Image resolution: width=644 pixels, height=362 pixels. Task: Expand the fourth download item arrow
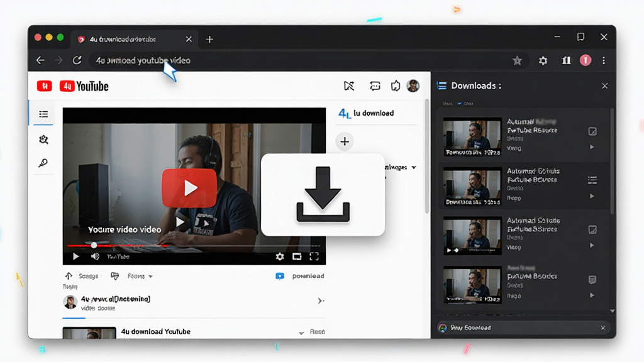tap(592, 295)
